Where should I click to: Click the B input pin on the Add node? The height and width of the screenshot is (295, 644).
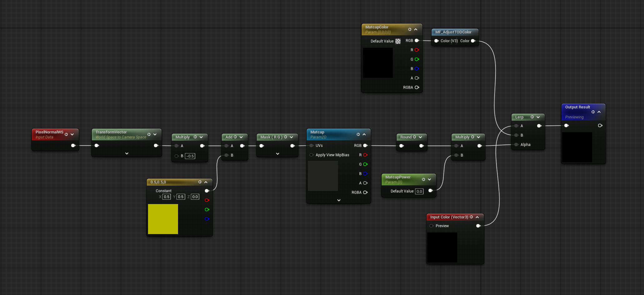coord(226,155)
